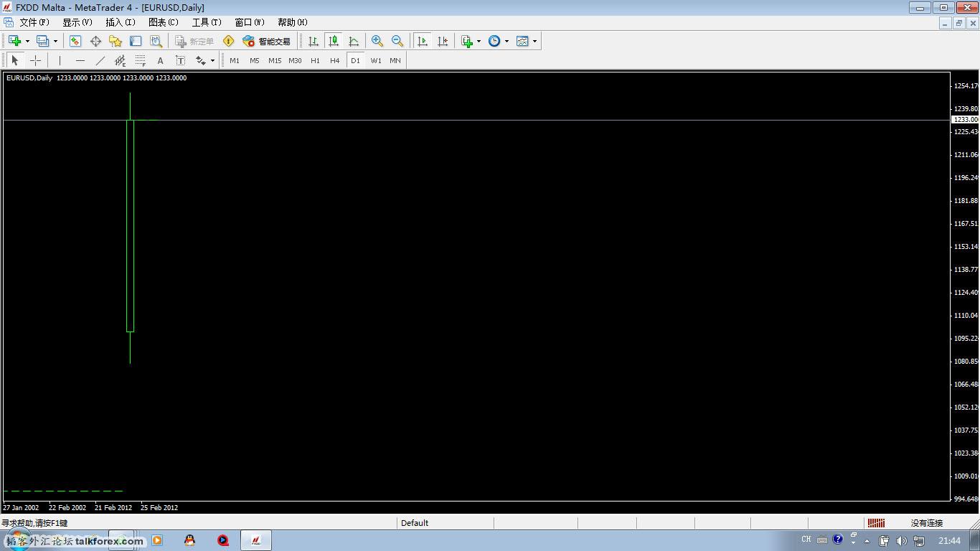Open the templates icon

[x=522, y=41]
